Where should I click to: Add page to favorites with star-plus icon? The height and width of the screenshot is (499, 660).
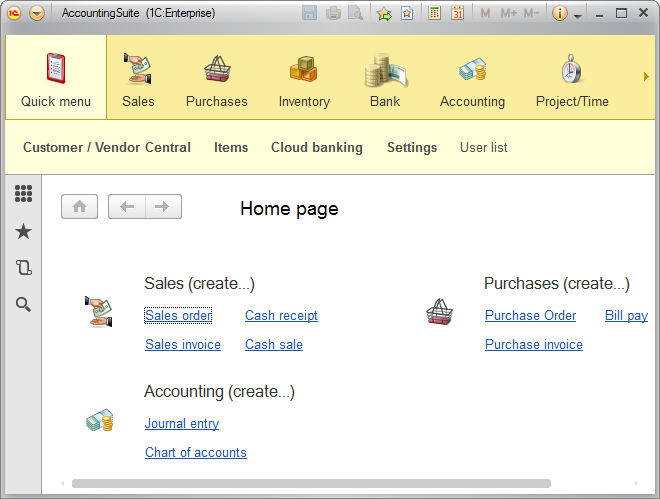point(384,13)
